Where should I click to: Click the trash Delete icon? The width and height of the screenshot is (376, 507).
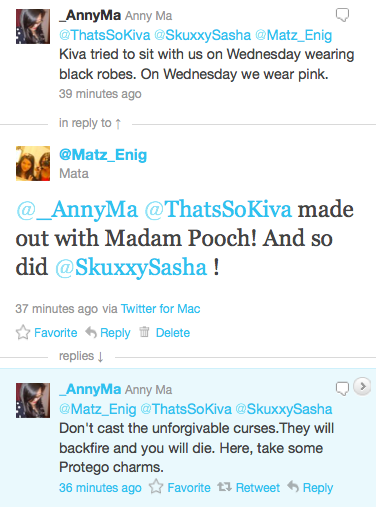click(144, 332)
